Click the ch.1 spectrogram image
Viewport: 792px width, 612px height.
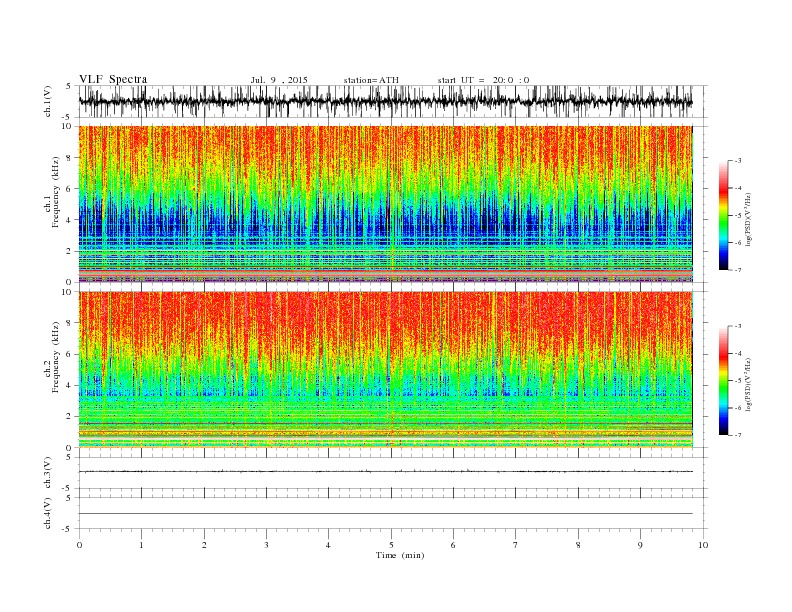(x=386, y=204)
